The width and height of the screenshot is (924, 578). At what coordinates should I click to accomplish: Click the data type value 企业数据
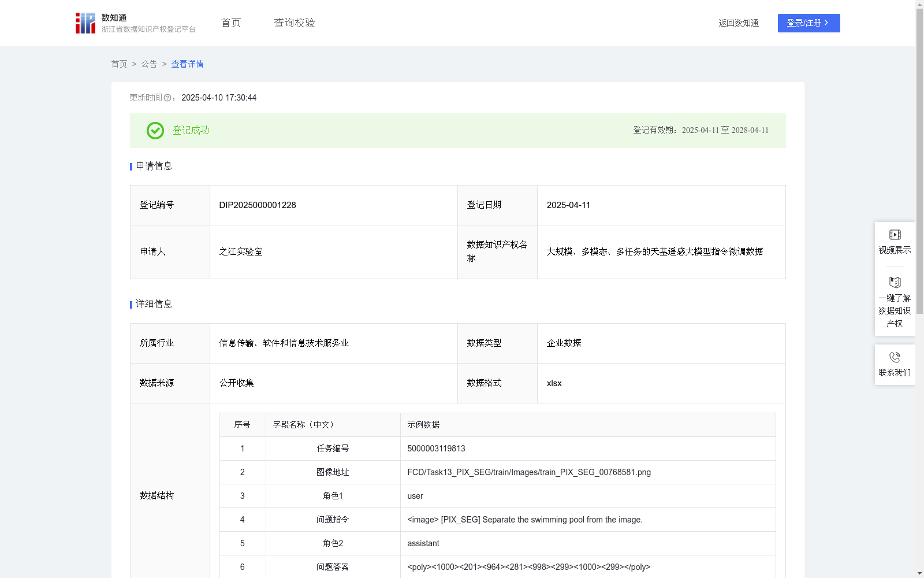click(x=564, y=343)
